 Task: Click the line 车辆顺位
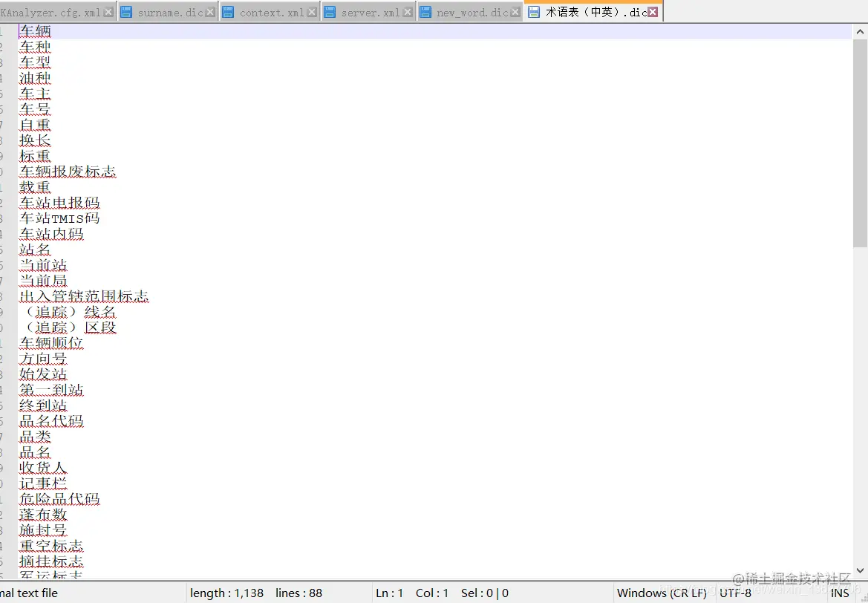point(51,343)
